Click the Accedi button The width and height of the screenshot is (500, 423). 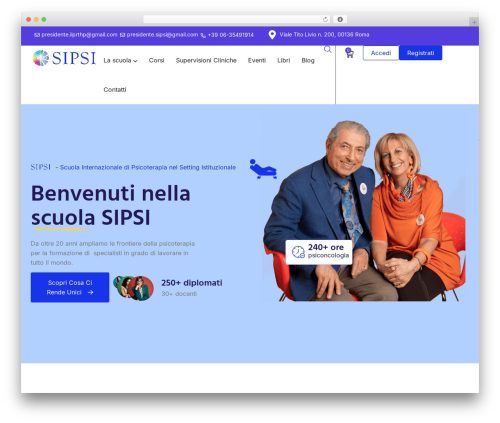point(381,53)
